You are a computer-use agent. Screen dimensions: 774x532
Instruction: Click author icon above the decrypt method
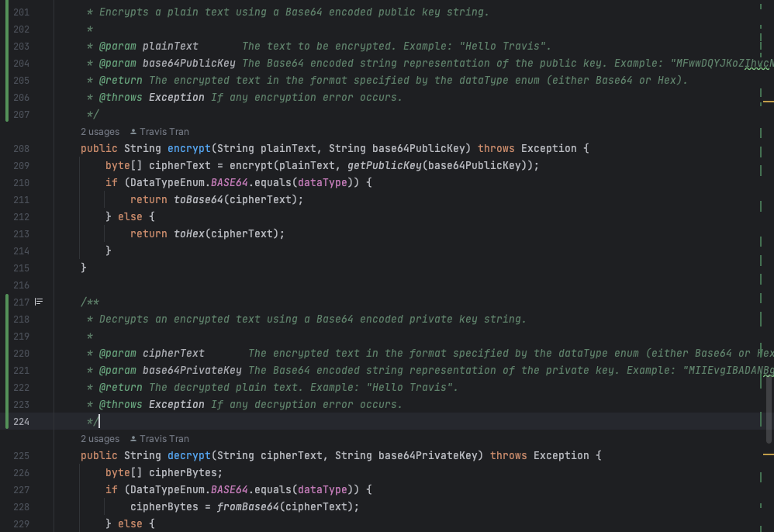[x=133, y=439]
